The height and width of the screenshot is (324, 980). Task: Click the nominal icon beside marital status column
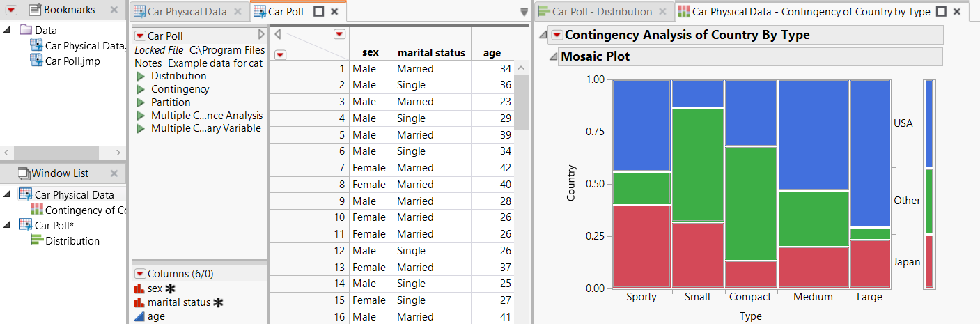pos(139,302)
